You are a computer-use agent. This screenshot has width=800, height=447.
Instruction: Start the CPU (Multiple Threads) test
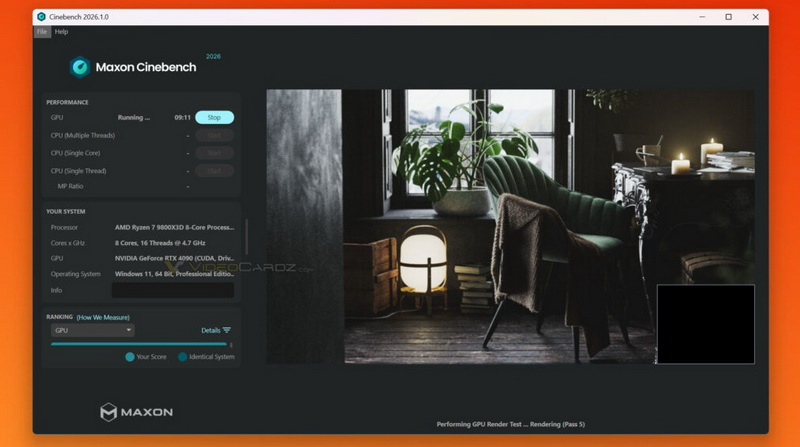point(214,135)
